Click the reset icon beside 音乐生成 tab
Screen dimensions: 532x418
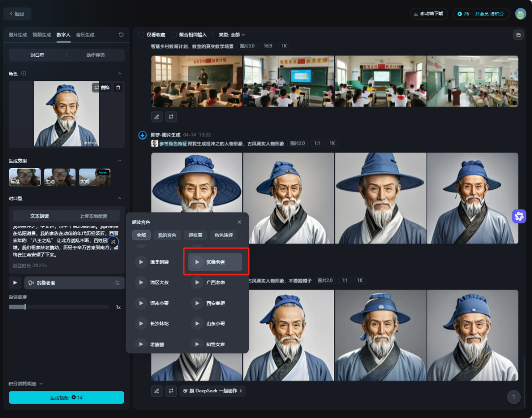tap(121, 35)
